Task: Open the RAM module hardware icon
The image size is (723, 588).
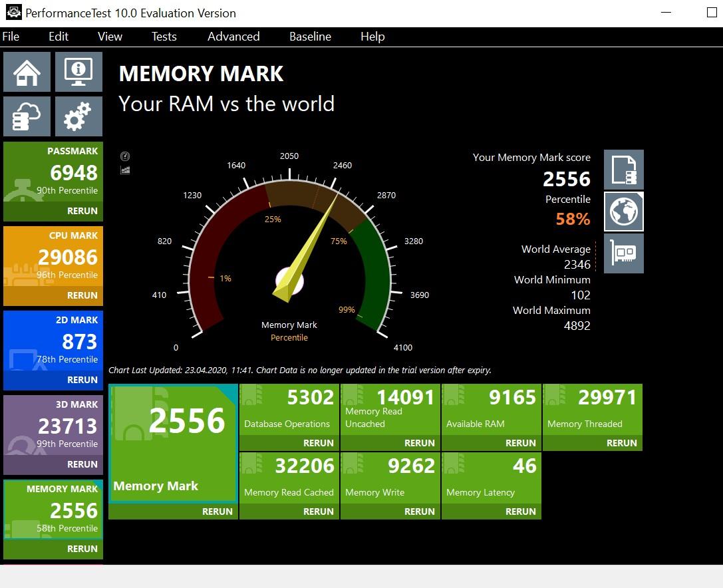Action: point(623,253)
